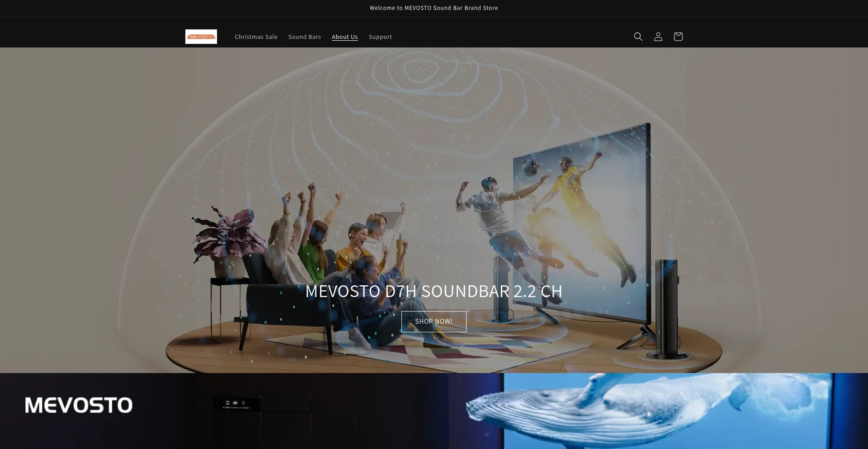Click the MEVOSTO logo in header
The width and height of the screenshot is (868, 449).
[201, 37]
